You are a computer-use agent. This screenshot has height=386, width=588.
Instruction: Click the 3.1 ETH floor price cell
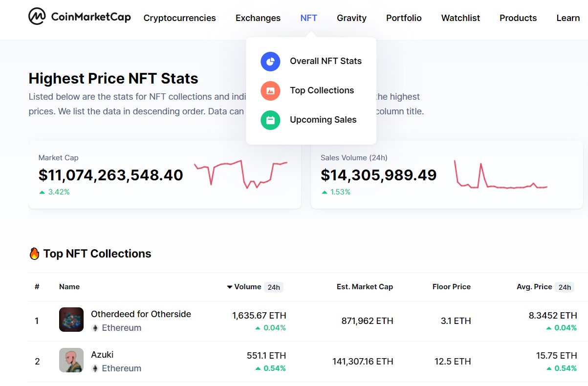tap(456, 321)
